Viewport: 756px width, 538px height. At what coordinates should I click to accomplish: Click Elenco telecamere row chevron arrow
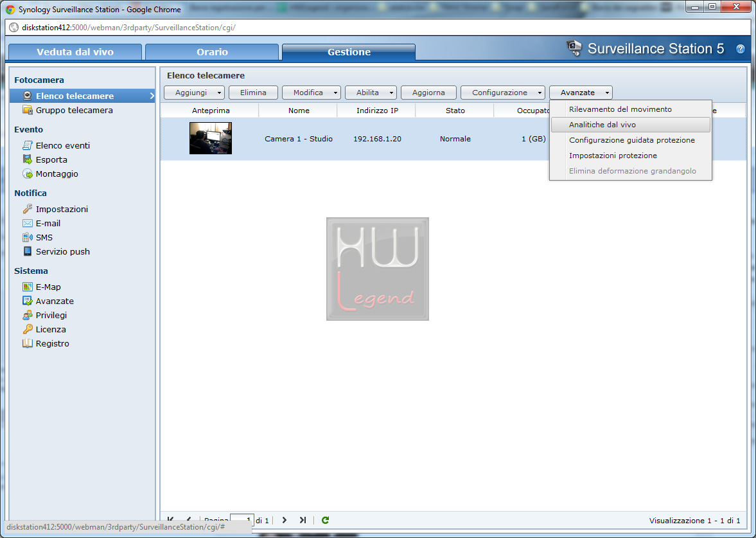click(152, 96)
